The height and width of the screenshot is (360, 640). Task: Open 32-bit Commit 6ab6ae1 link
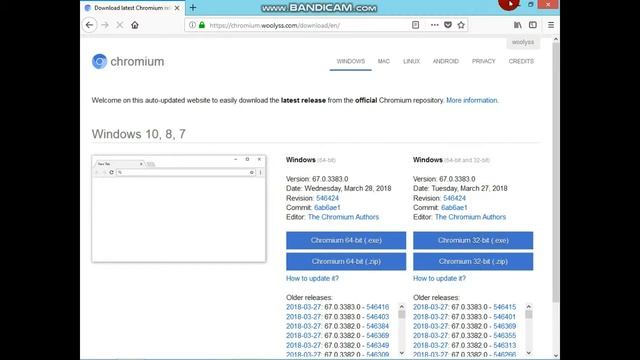click(454, 207)
